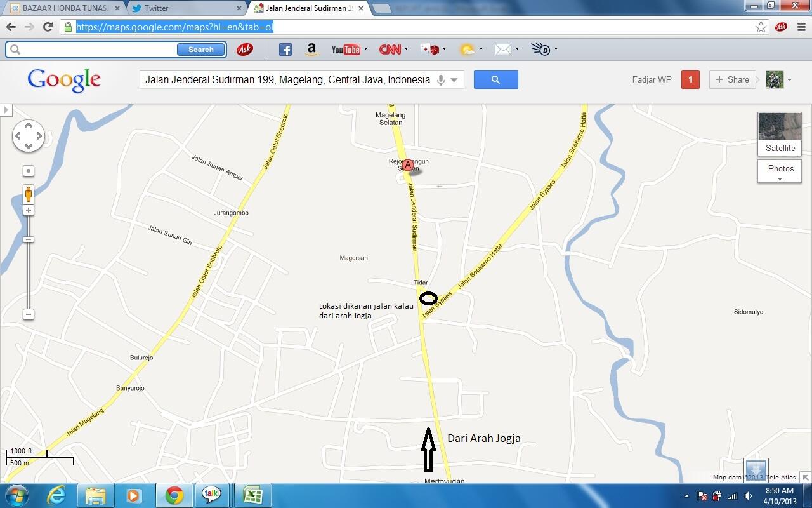812x508 pixels.
Task: Click the Dictionary.com toolbar icon
Action: point(540,50)
